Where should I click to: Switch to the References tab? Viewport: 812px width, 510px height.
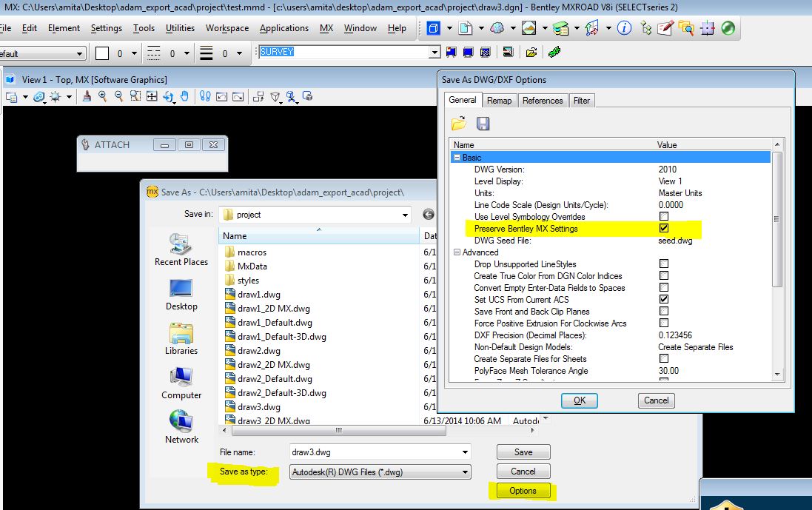coord(543,101)
